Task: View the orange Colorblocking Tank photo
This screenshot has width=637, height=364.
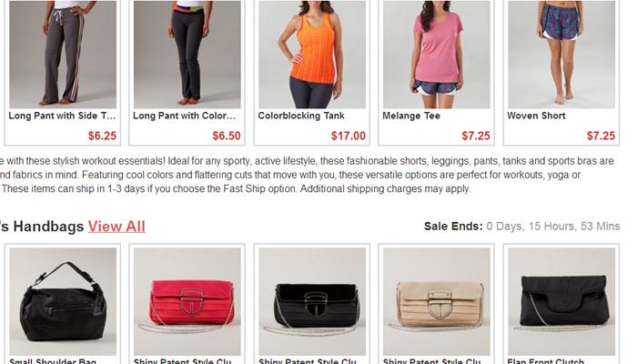Action: pos(312,54)
